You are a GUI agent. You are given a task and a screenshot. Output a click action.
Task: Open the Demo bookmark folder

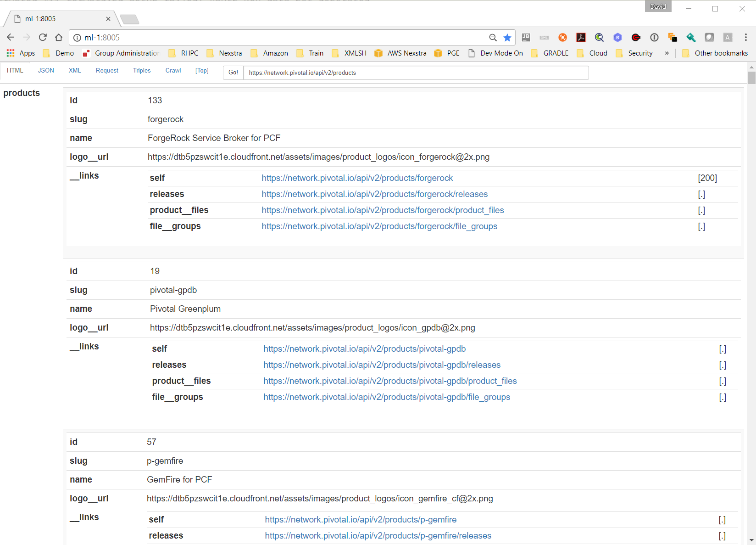coord(59,53)
